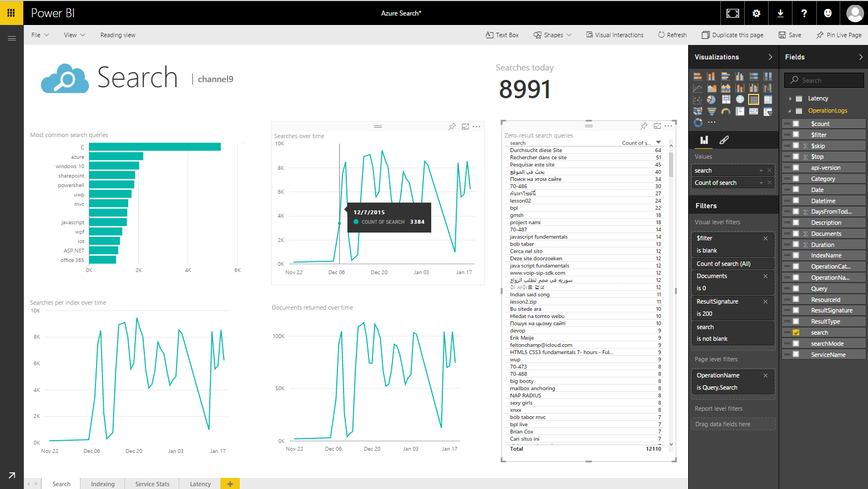Select the treemap visualization
The width and height of the screenshot is (868, 489).
click(x=725, y=99)
